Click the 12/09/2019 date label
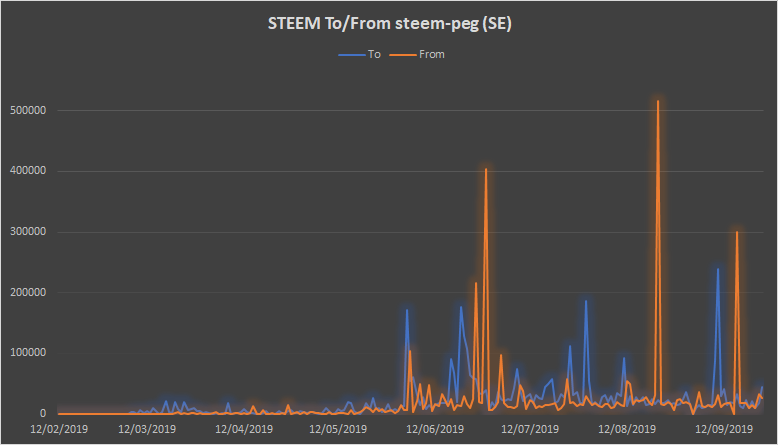Viewport: 778px width, 445px height. pos(724,429)
